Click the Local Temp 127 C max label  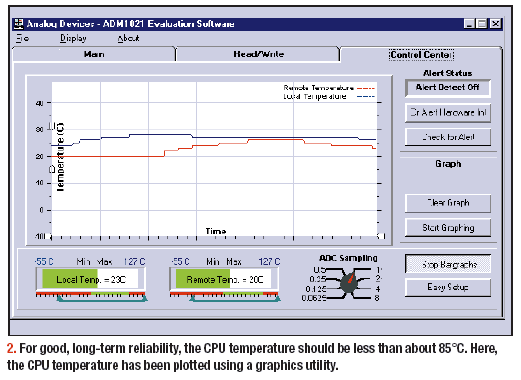pos(134,262)
